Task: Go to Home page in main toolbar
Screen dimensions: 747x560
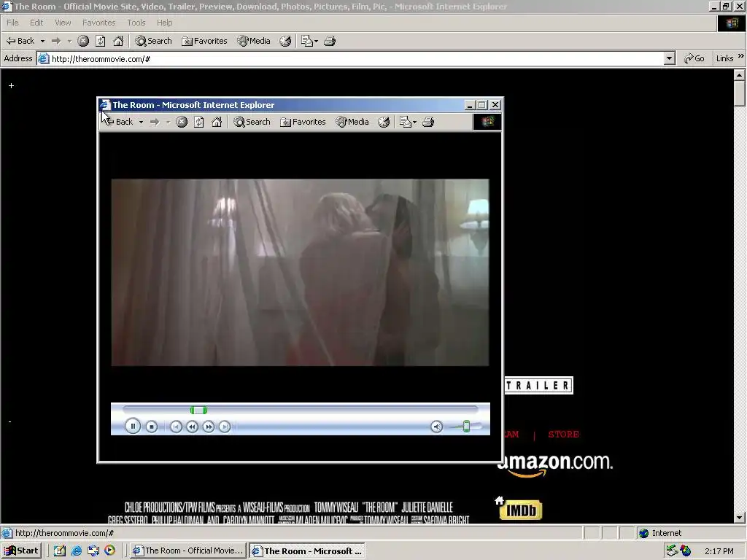Action: (x=118, y=41)
